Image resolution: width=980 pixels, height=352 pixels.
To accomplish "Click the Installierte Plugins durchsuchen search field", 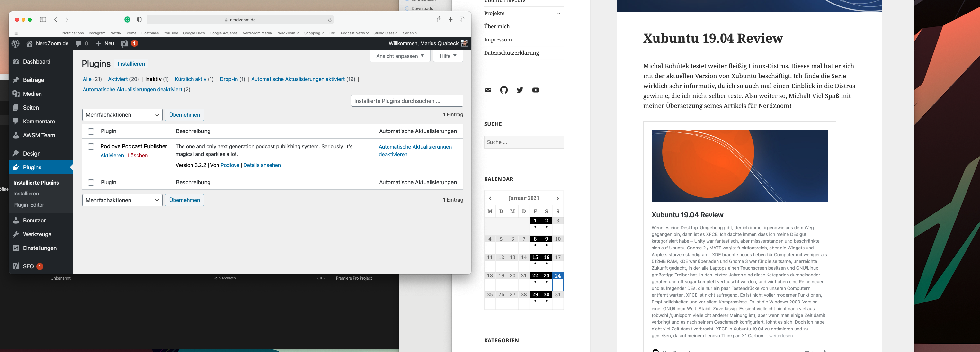I will click(x=406, y=101).
